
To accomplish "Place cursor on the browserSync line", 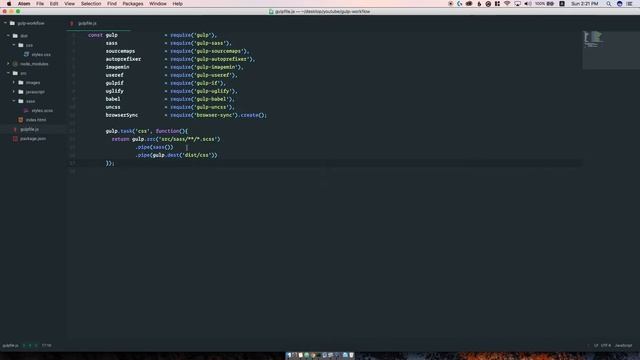I will click(x=186, y=115).
